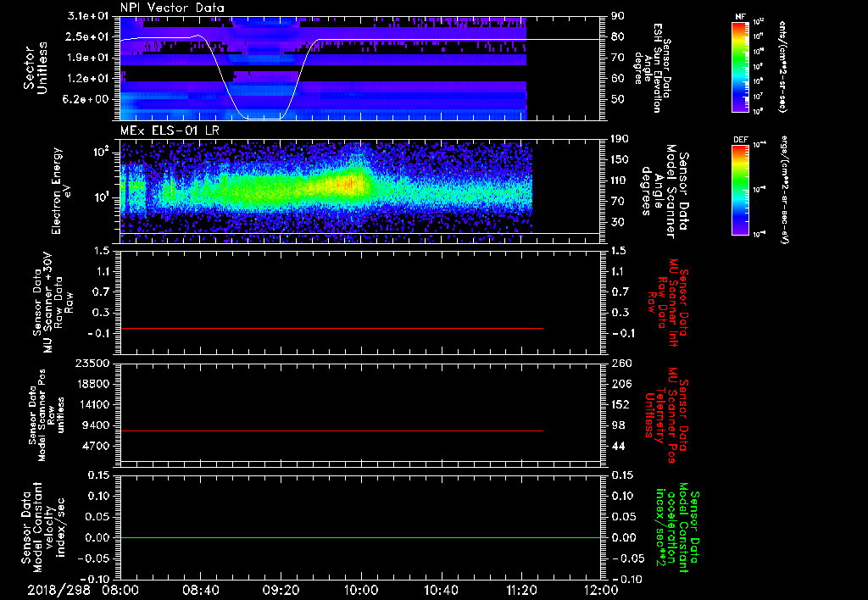This screenshot has width=868, height=600.
Task: Click the 10^12 tick on NF color bar
Action: pos(759,22)
